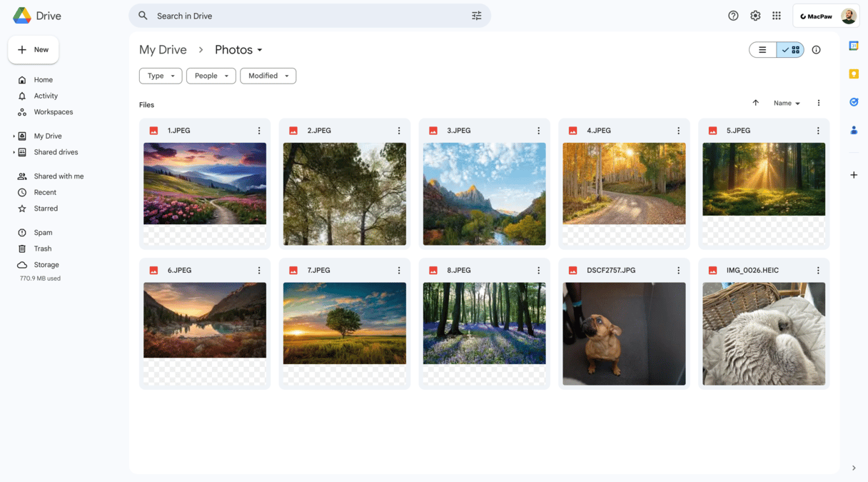Open the three-dot menu for 5.JPEG
This screenshot has height=482, width=868.
pos(818,131)
